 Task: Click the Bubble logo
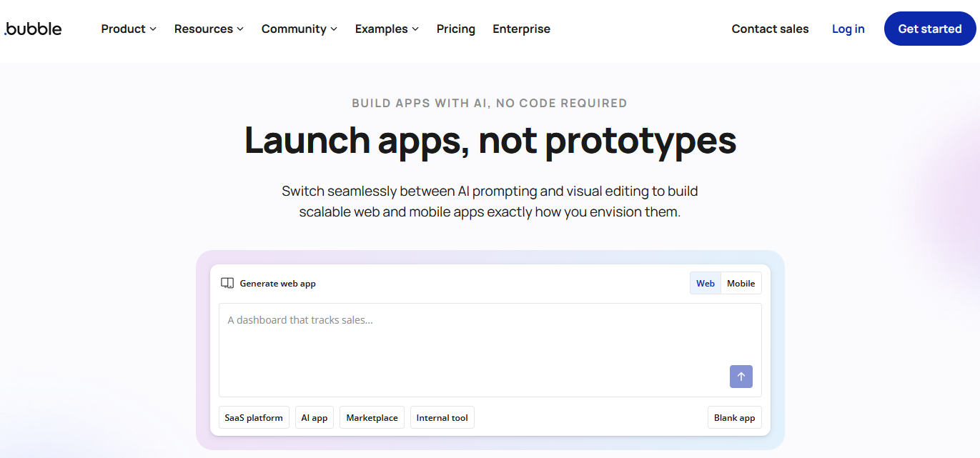click(x=33, y=29)
